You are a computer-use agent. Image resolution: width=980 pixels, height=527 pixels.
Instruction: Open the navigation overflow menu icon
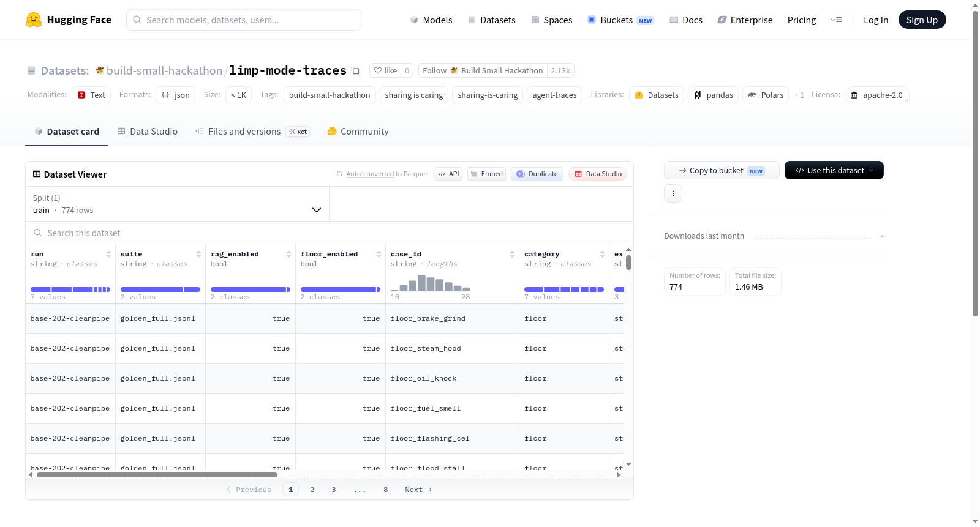836,20
